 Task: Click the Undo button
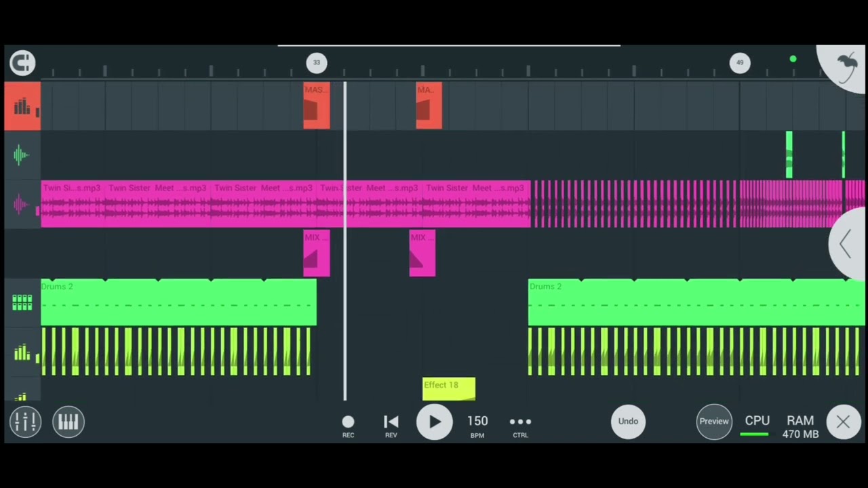628,422
